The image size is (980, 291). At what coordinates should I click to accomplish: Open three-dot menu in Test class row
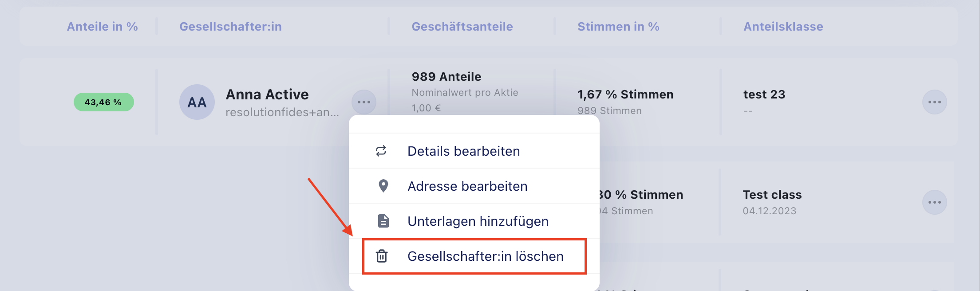point(934,202)
